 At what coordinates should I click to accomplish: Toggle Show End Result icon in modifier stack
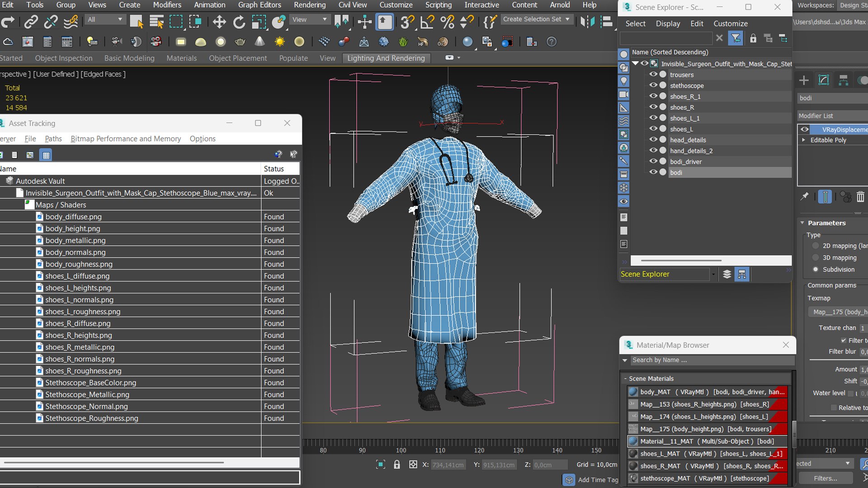[825, 197]
